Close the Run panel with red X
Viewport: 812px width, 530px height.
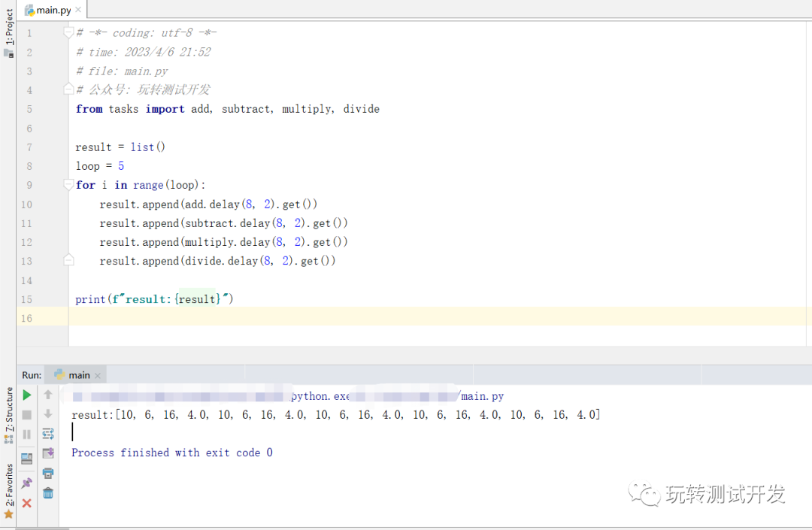click(26, 503)
